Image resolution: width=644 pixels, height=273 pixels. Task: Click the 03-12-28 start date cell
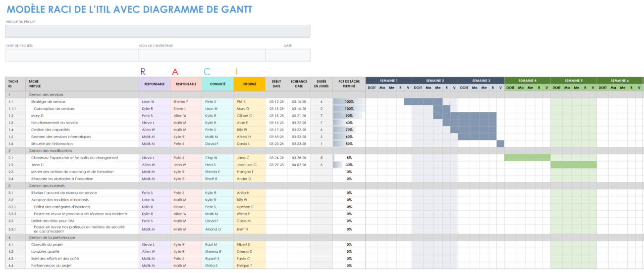point(276,101)
